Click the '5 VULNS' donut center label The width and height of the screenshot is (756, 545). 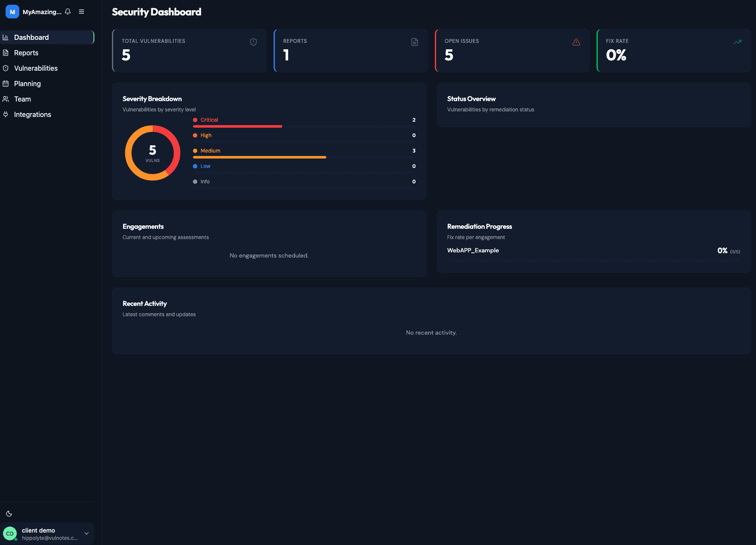(x=153, y=153)
